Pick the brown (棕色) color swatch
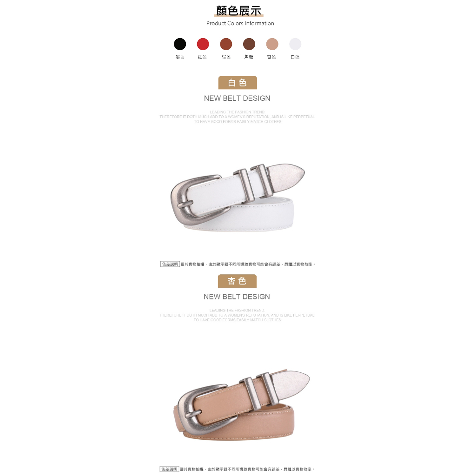 [x=226, y=44]
